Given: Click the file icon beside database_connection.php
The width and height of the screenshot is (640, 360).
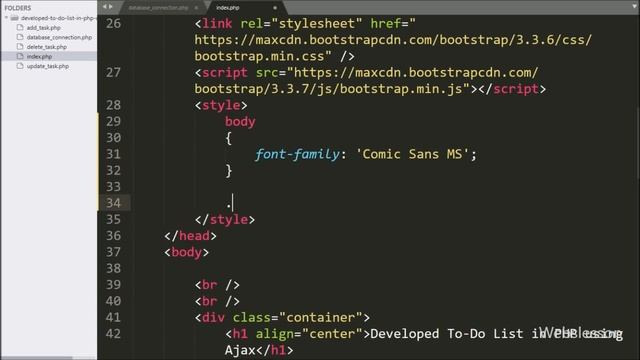Looking at the screenshot, I should click(20, 37).
